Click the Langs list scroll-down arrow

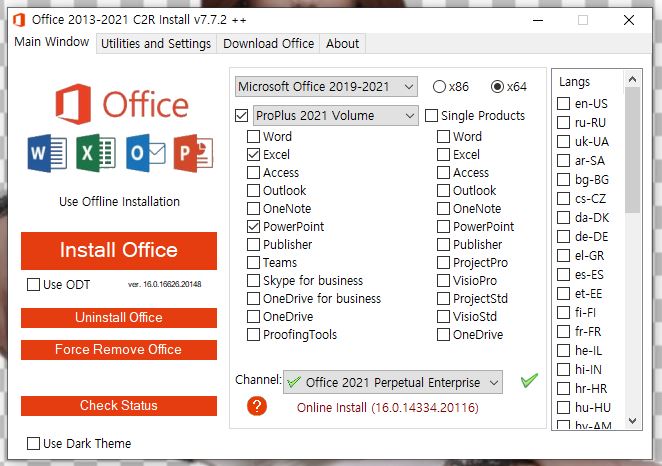632,421
